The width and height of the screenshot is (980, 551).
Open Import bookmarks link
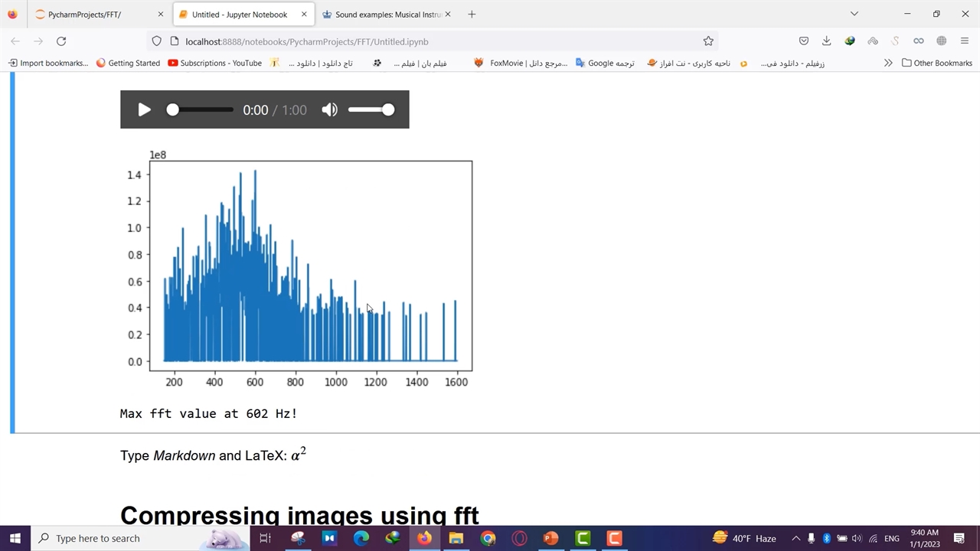click(48, 63)
